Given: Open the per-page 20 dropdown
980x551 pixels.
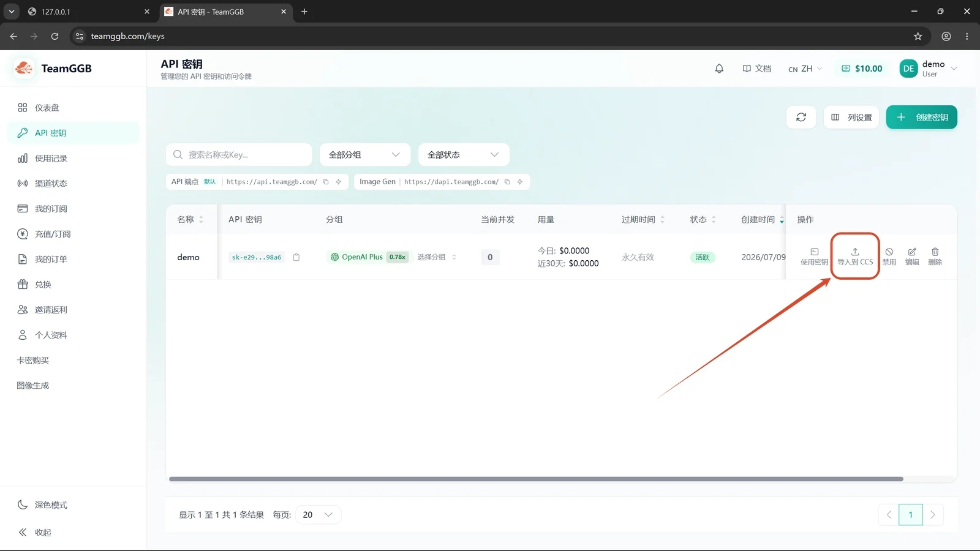Looking at the screenshot, I should (x=318, y=515).
